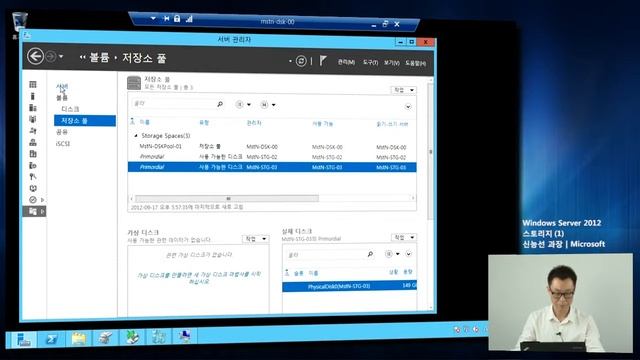Click the search magnifier in storage pools filter
The height and width of the screenshot is (360, 640).
click(x=220, y=104)
